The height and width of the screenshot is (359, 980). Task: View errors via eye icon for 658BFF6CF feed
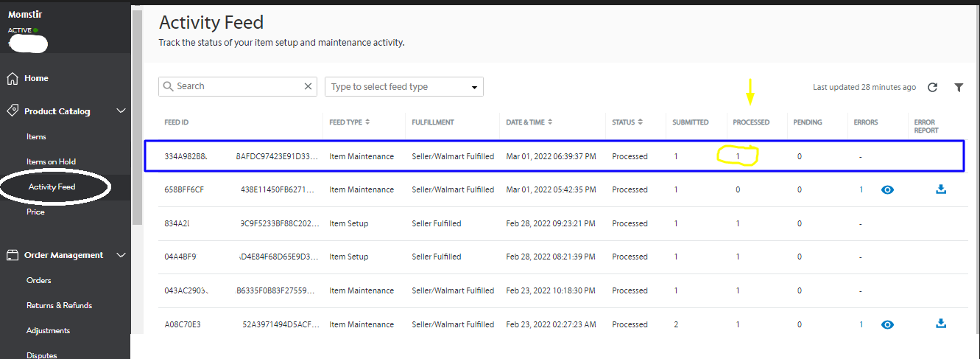point(887,190)
